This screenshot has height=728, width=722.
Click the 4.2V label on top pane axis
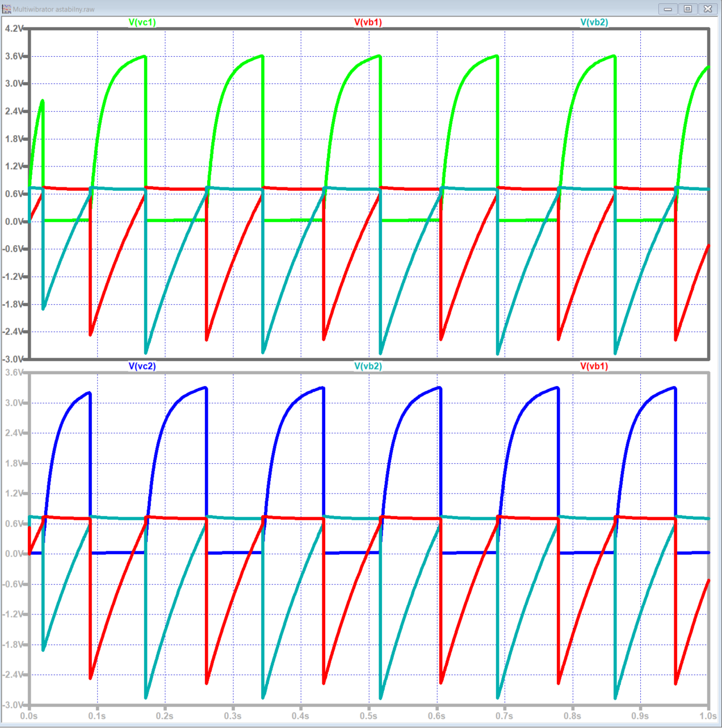click(14, 28)
